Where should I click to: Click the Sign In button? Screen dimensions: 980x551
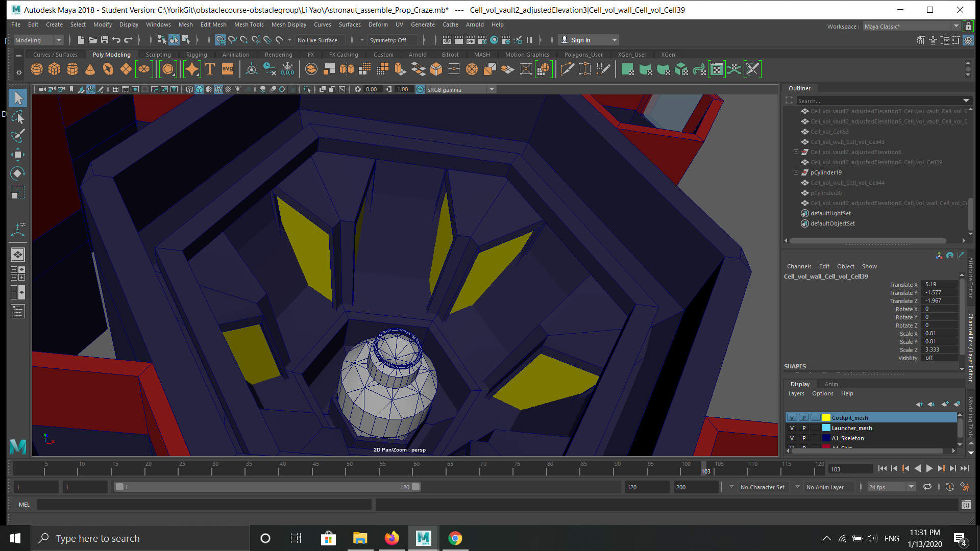tap(580, 40)
